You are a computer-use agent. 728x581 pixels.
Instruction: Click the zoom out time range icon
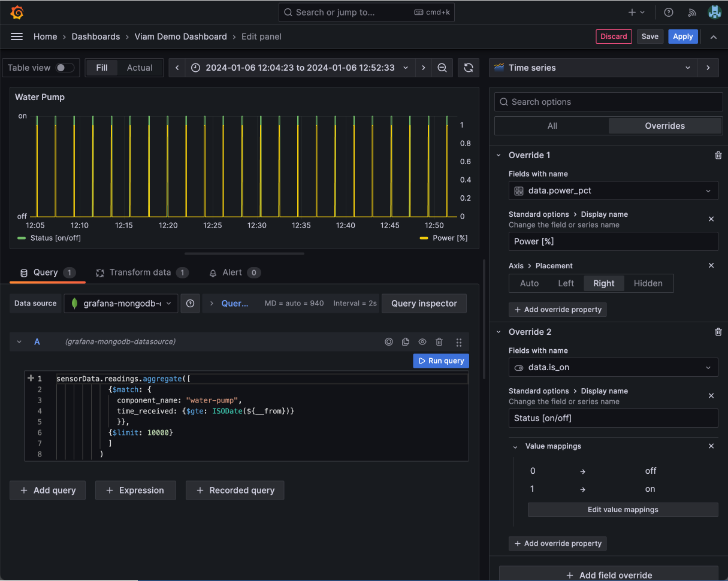(442, 68)
